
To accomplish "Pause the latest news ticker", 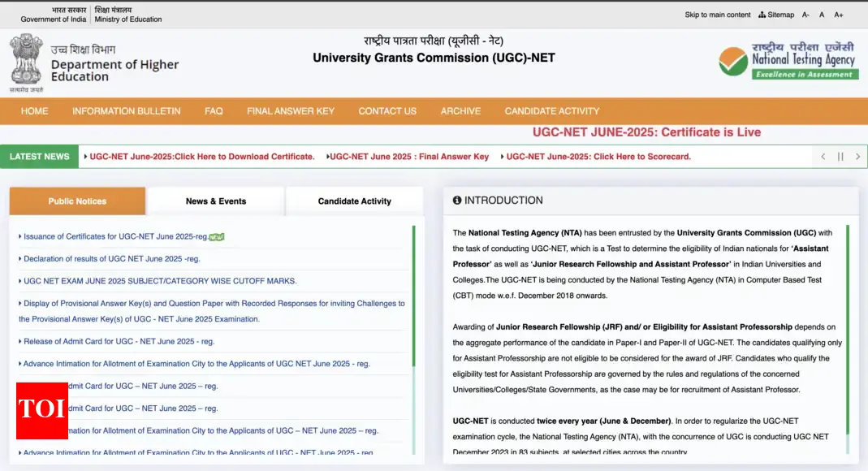I will point(840,157).
